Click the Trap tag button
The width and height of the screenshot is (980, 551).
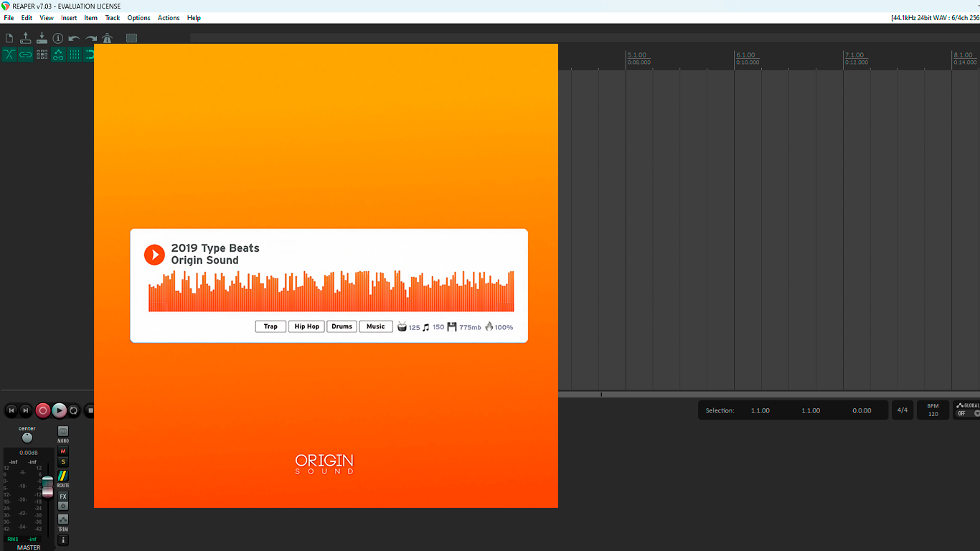[x=270, y=326]
